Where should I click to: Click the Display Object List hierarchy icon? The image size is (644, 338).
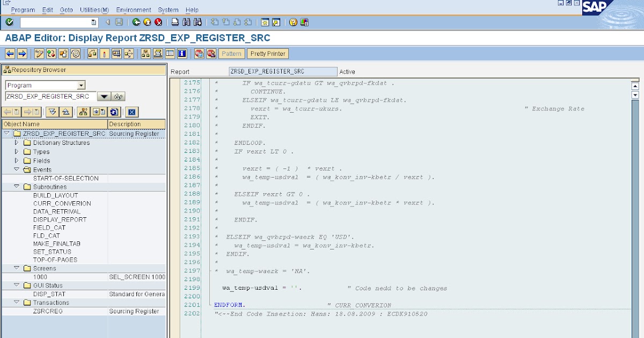pyautogui.click(x=145, y=54)
